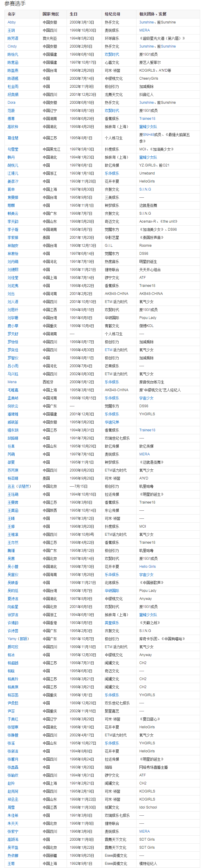Click the 经纪公司 column header
This screenshot has width=201, height=868.
coord(112,14)
